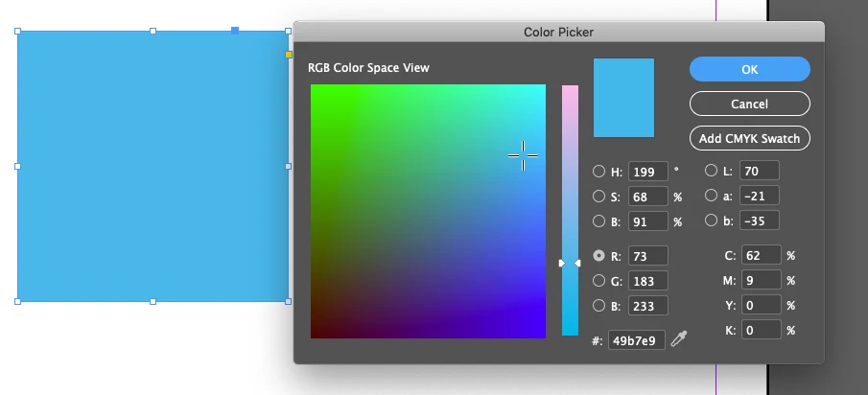Select the L lightness radio button
The width and height of the screenshot is (868, 395).
click(711, 171)
